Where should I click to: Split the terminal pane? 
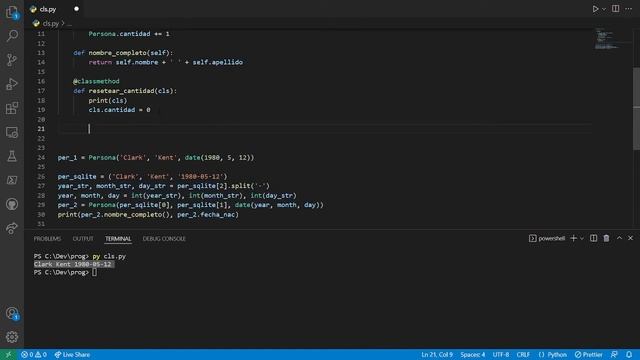click(x=593, y=238)
